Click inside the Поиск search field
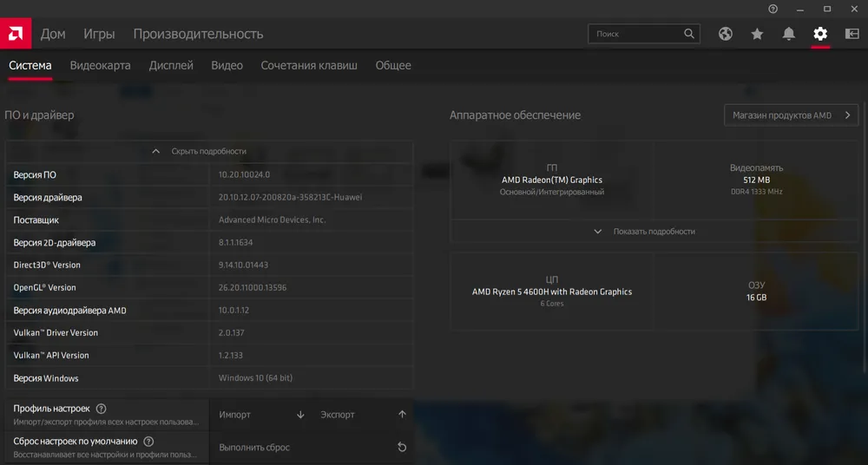 (x=634, y=34)
